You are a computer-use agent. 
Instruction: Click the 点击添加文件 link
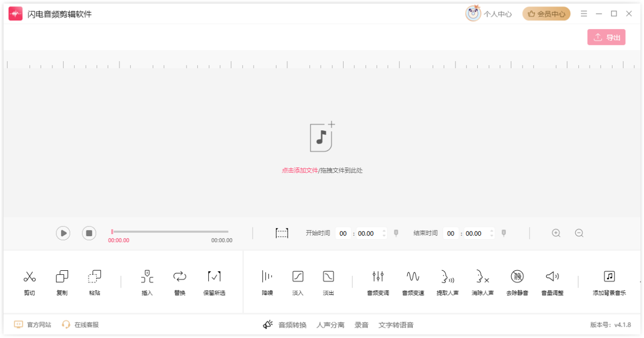click(x=300, y=171)
